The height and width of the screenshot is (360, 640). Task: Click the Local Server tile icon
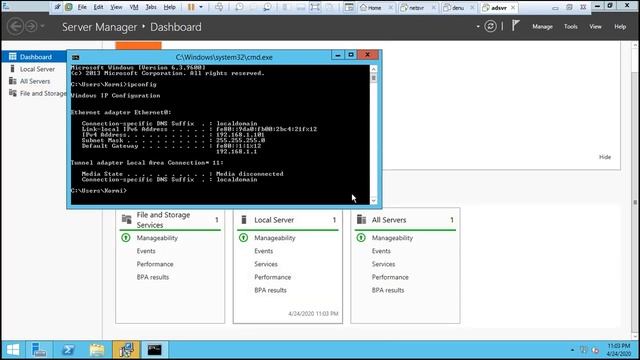244,220
